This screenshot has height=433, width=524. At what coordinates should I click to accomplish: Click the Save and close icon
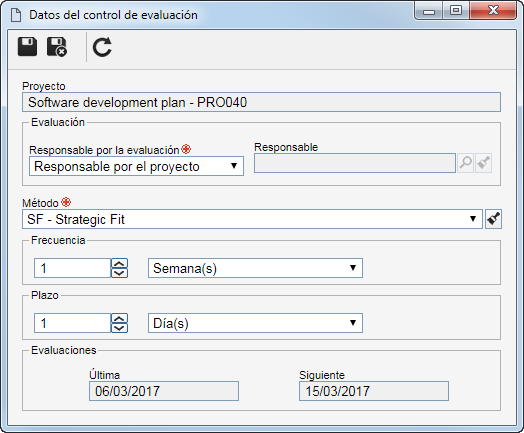point(56,47)
